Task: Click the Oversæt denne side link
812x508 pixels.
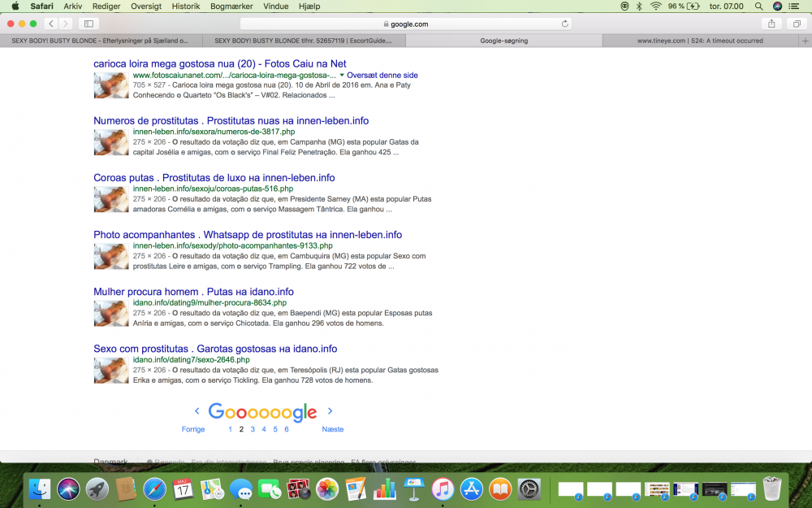Action: [x=382, y=75]
